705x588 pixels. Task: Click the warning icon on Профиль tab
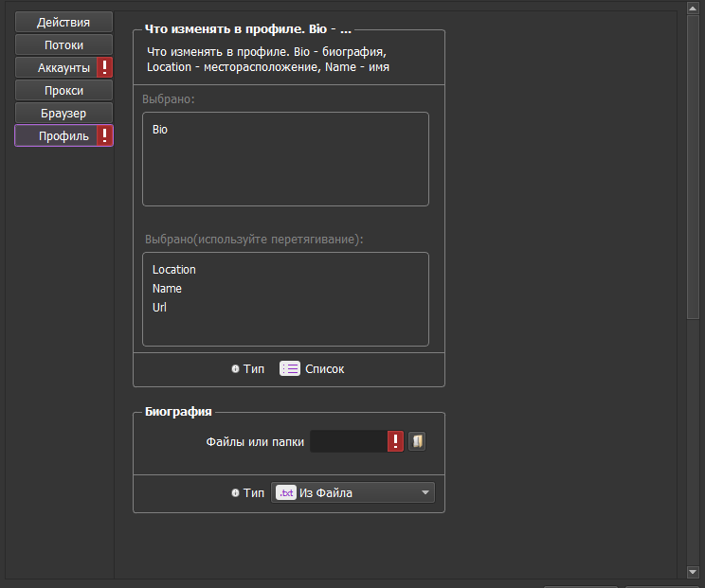(104, 135)
